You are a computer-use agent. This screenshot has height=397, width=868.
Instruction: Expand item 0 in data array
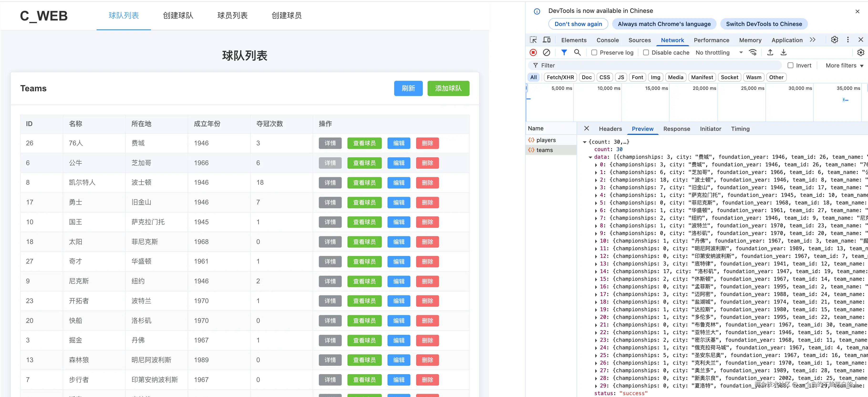[x=596, y=165]
